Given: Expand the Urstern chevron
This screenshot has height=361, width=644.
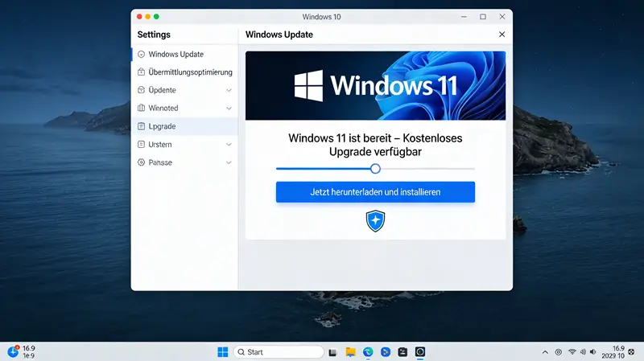Looking at the screenshot, I should point(229,145).
